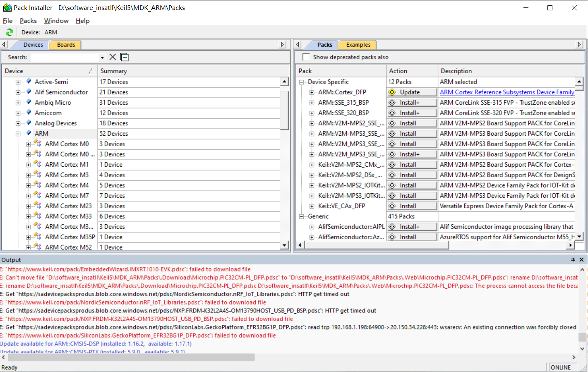588x372 pixels.
Task: Switch to the Devices tab
Action: 33,45
